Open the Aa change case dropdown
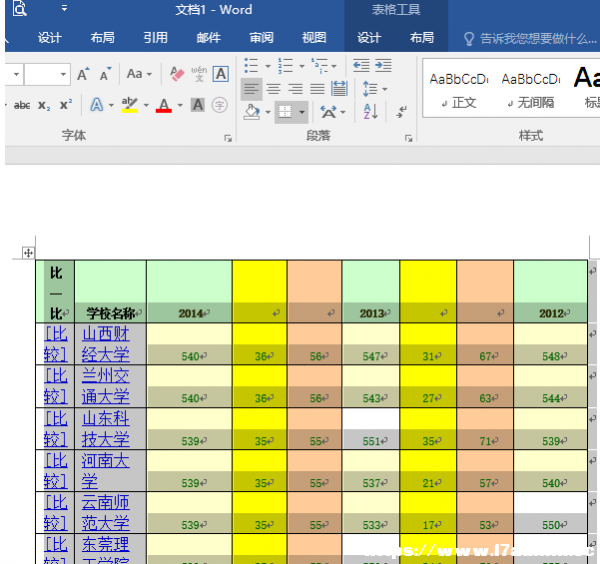Viewport: 600px width, 564px height. [x=139, y=73]
